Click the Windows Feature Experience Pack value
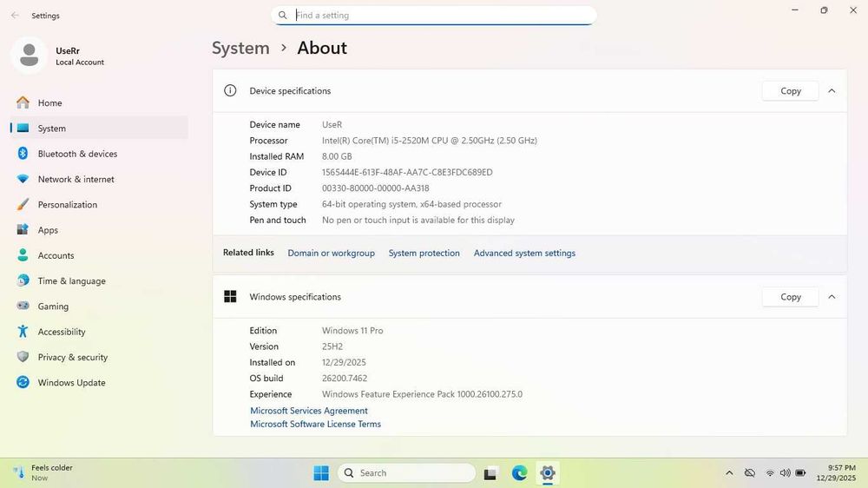This screenshot has height=488, width=868. (422, 394)
